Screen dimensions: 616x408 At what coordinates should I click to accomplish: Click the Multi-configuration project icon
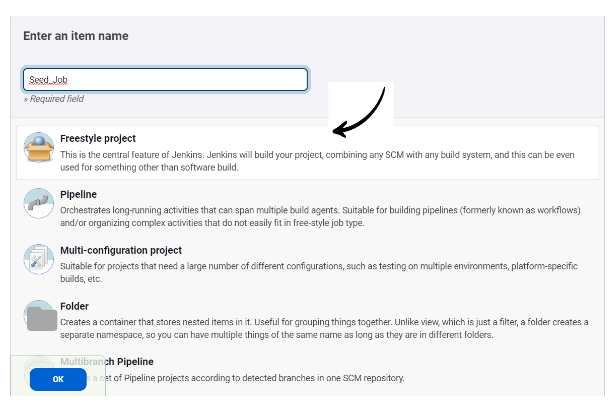[39, 259]
